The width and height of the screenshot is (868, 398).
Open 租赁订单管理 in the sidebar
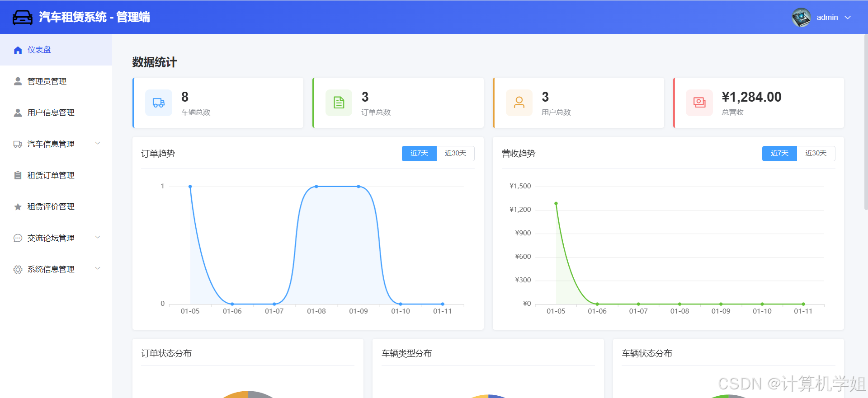(56, 175)
